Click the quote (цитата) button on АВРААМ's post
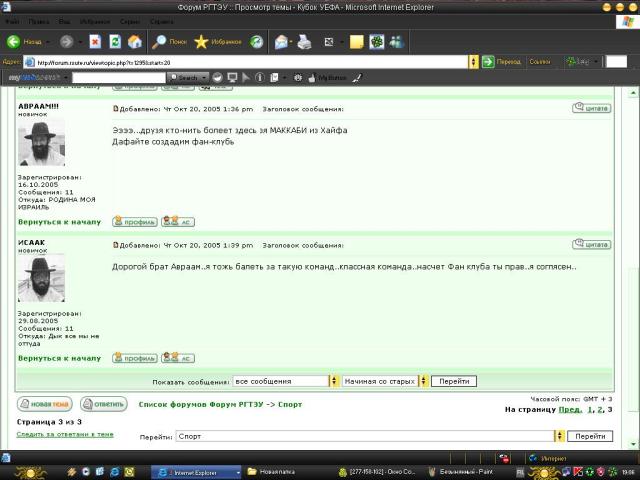640x480 pixels. click(592, 108)
